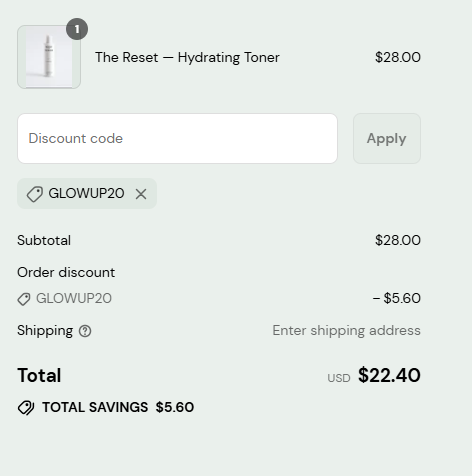Click the GLOWUP20 applied discount chip
The height and width of the screenshot is (476, 472).
pos(87,194)
